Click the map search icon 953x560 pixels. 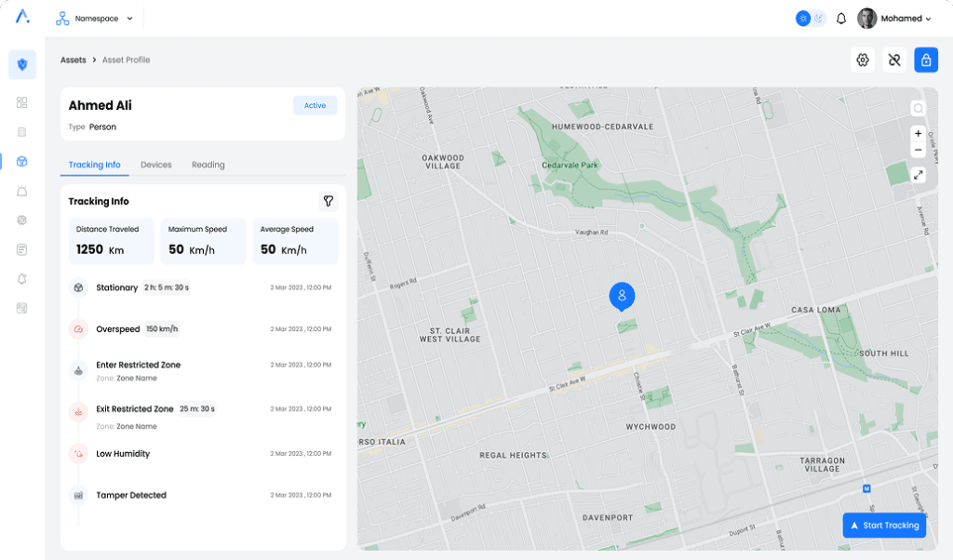point(919,108)
